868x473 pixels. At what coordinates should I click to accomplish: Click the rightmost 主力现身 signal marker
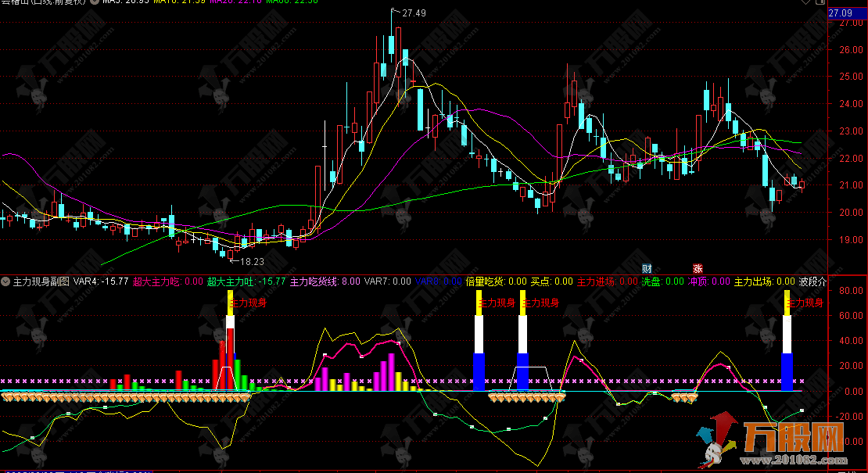(x=805, y=303)
